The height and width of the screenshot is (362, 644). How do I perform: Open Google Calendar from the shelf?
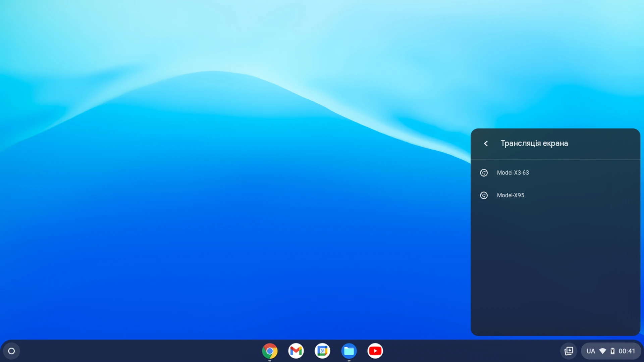322,351
